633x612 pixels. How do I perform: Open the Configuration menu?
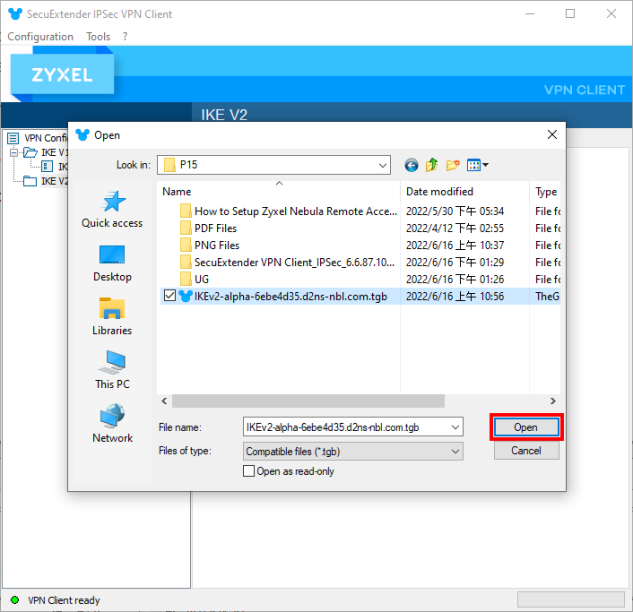(x=40, y=36)
